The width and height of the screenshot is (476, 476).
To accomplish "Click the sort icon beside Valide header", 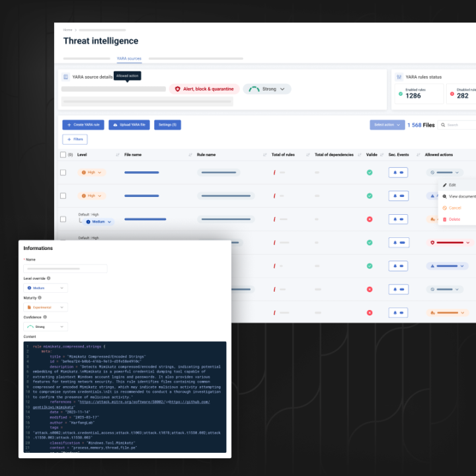I will point(382,155).
